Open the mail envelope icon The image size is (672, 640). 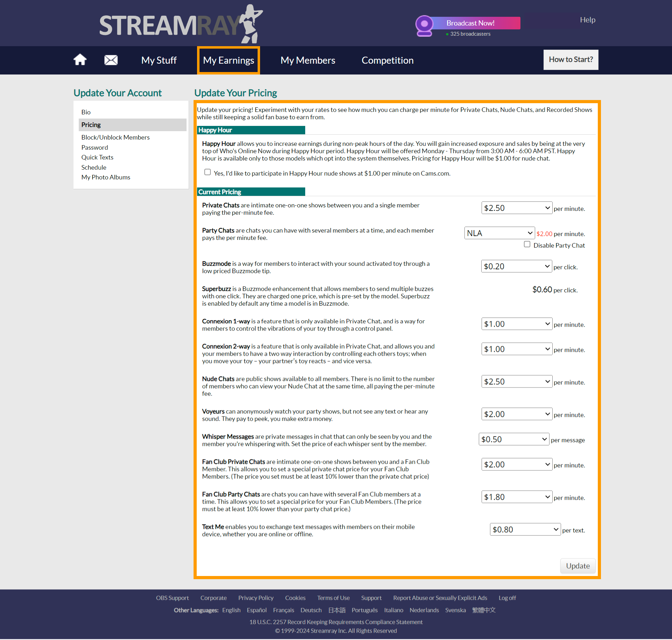[111, 60]
